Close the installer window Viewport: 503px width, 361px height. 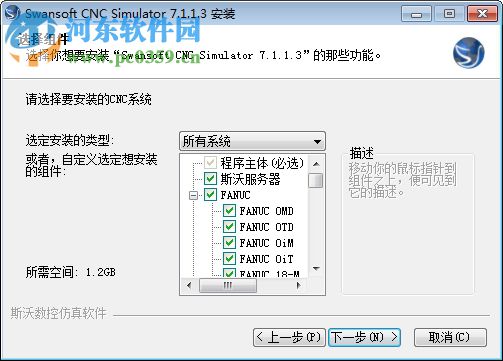(482, 14)
